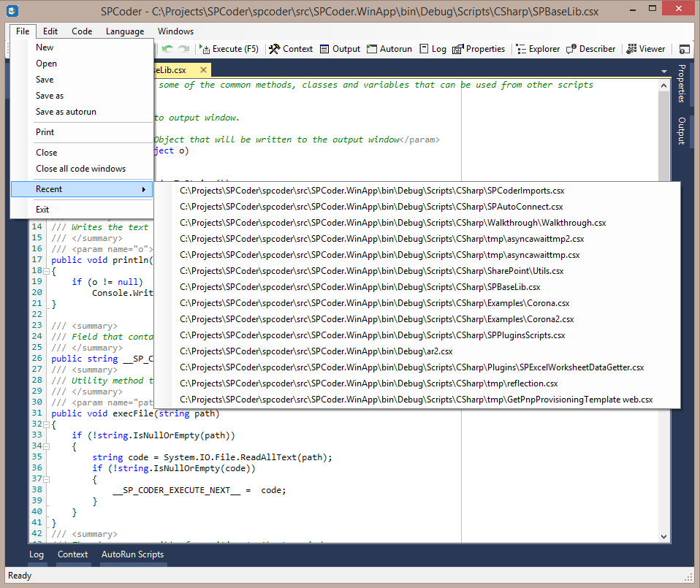Open the Describer window from toolbar
The height and width of the screenshot is (588, 700).
click(x=590, y=49)
